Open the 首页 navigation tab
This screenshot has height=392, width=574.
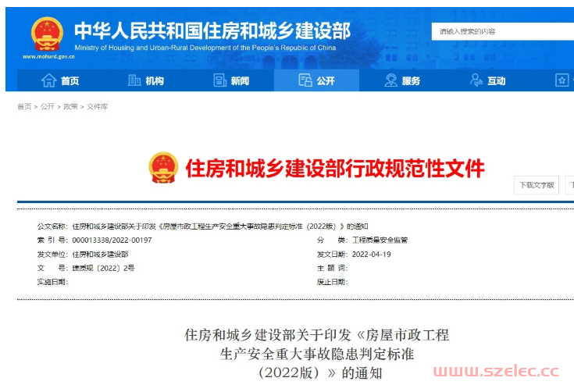click(60, 80)
